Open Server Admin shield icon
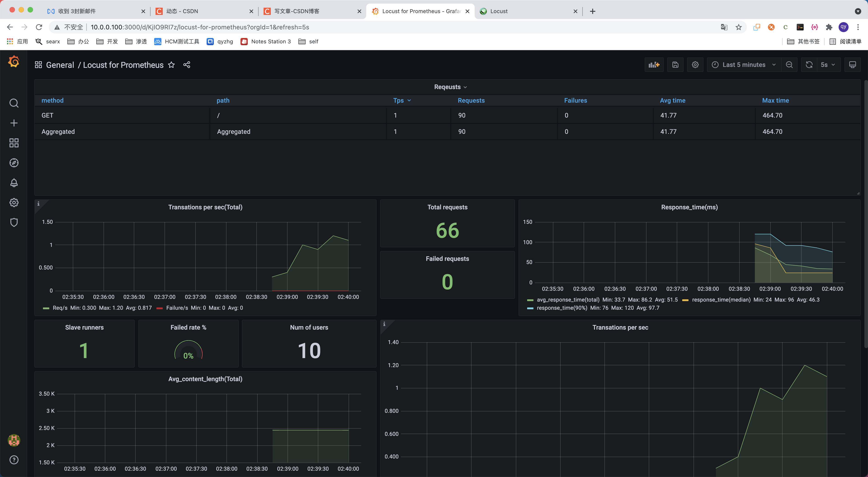868x477 pixels. pos(14,222)
